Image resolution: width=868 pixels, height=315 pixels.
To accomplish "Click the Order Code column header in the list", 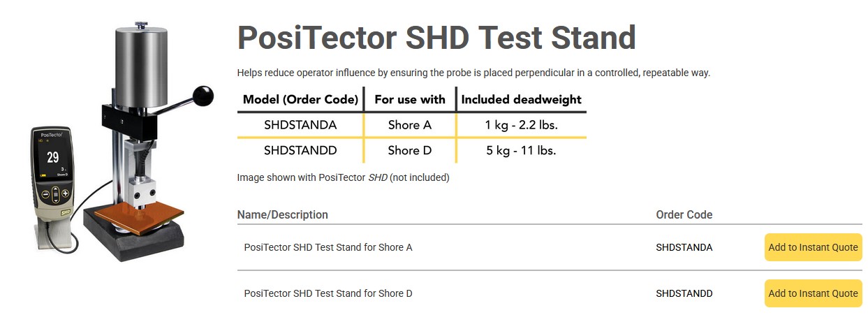I will (684, 214).
